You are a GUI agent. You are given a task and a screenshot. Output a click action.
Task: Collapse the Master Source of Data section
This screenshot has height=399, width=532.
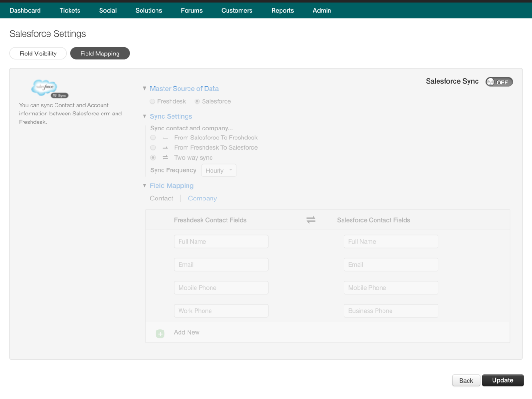pyautogui.click(x=145, y=88)
